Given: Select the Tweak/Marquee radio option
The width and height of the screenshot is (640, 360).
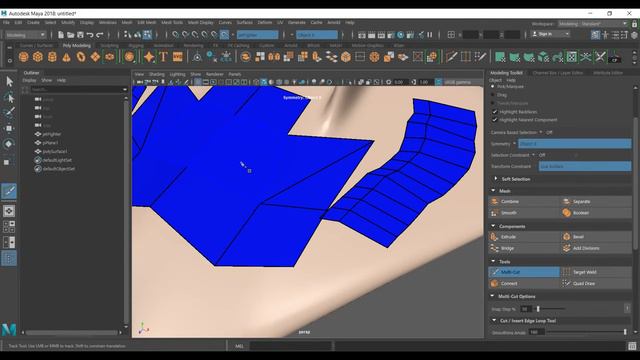Looking at the screenshot, I should (x=493, y=103).
